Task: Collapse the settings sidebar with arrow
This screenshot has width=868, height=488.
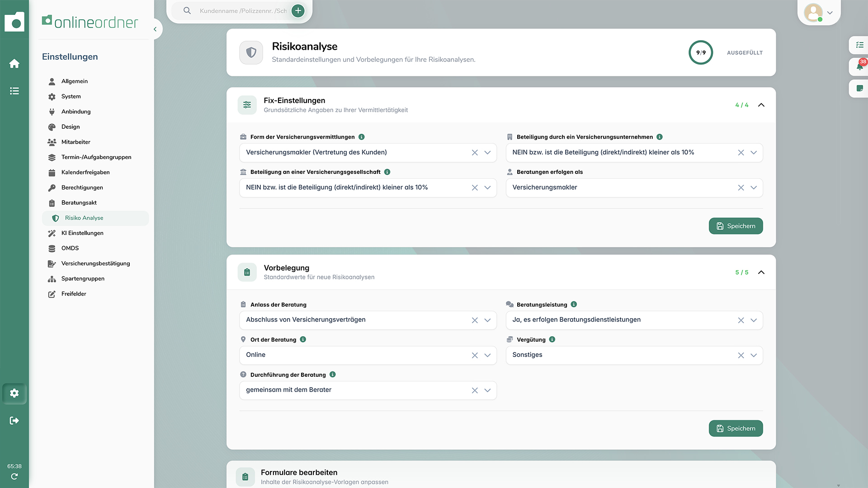Action: (x=155, y=29)
